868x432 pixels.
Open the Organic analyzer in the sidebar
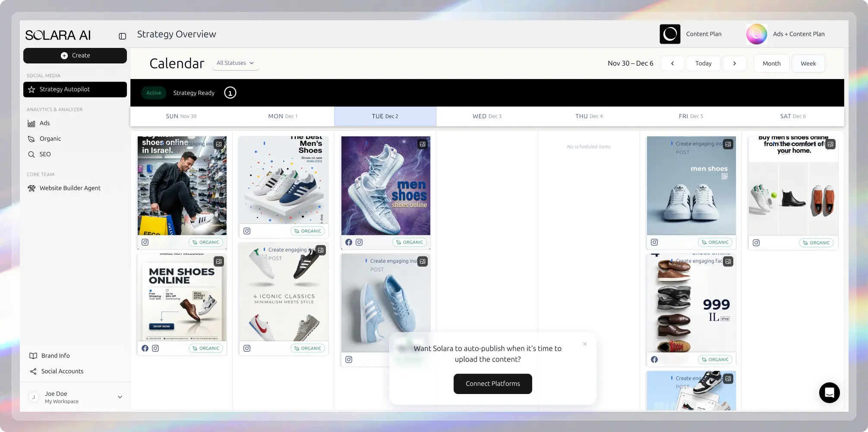coord(50,139)
